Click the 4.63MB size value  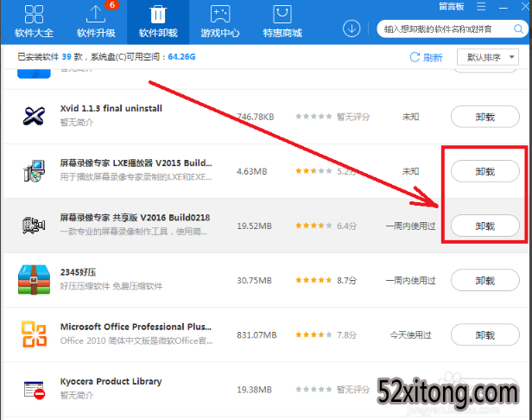[252, 171]
